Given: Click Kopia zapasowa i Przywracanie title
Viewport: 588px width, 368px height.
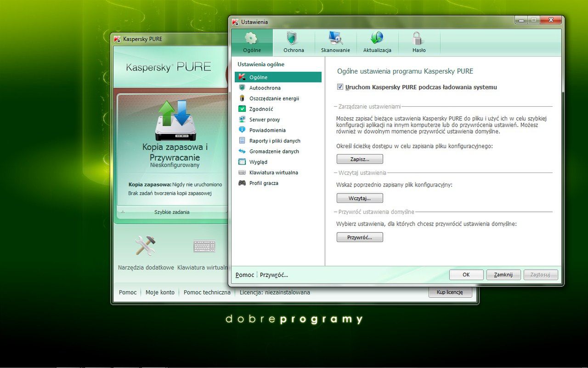Looking at the screenshot, I should pos(175,152).
